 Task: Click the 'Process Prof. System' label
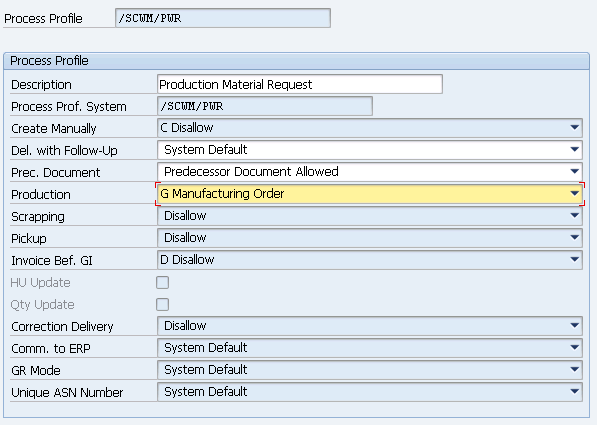(x=69, y=107)
